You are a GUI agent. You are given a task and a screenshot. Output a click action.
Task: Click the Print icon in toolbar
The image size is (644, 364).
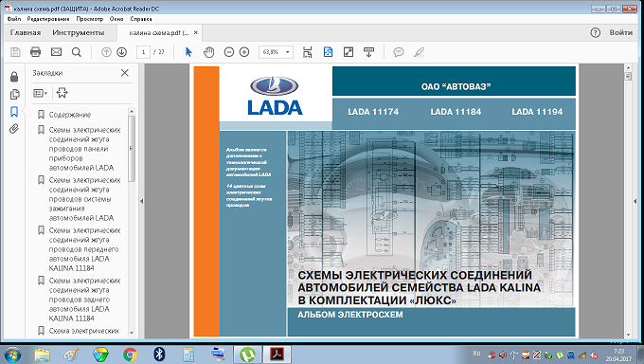pyautogui.click(x=36, y=52)
